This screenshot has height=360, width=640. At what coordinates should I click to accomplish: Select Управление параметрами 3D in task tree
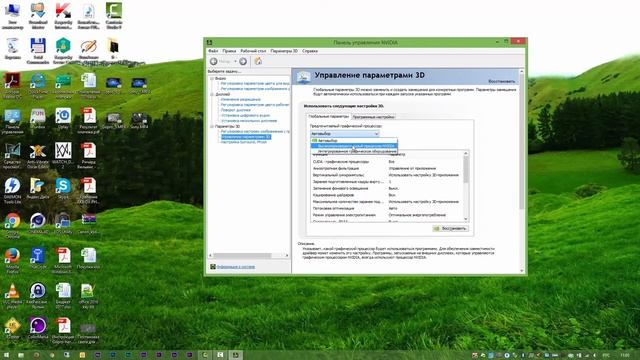tap(246, 137)
